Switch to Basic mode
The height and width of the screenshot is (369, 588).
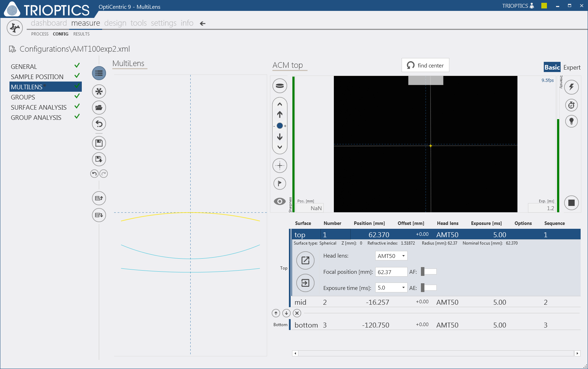click(x=552, y=67)
